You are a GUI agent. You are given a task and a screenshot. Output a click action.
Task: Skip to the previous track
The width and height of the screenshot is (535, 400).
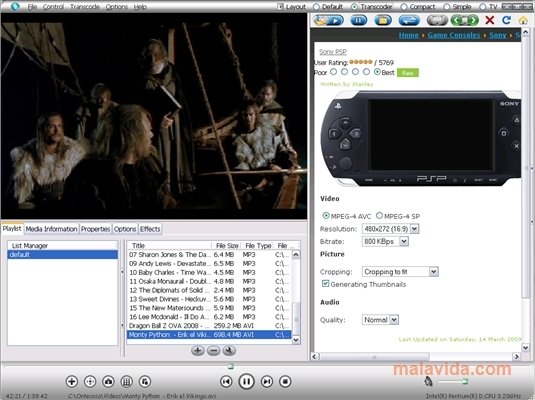(226, 381)
